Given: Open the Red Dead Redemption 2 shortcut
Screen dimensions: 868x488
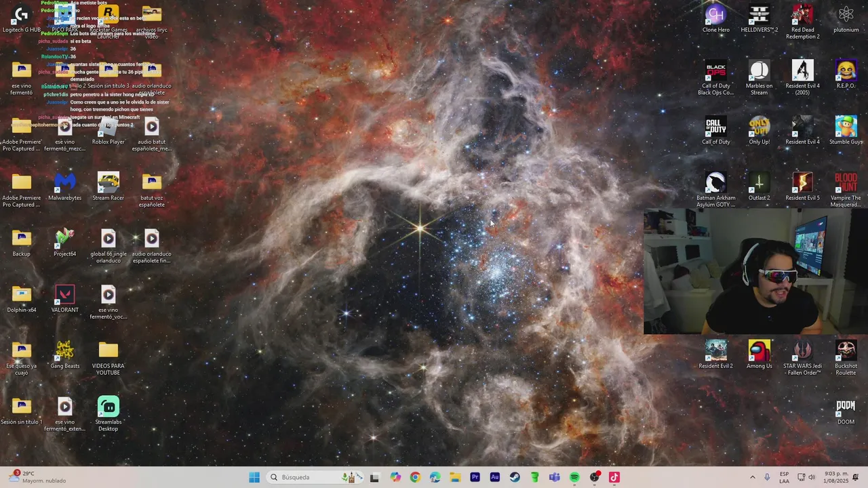Looking at the screenshot, I should (803, 22).
